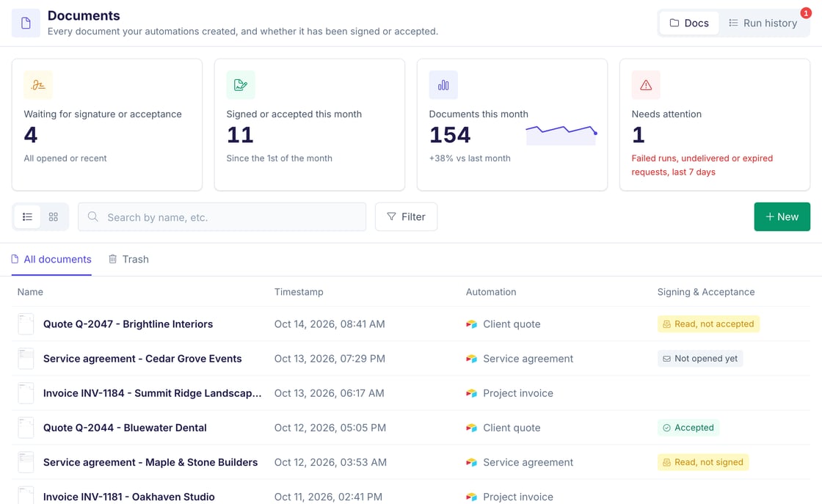This screenshot has width=822, height=504.
Task: Click the warning triangle icon in Needs attention
Action: pos(646,85)
